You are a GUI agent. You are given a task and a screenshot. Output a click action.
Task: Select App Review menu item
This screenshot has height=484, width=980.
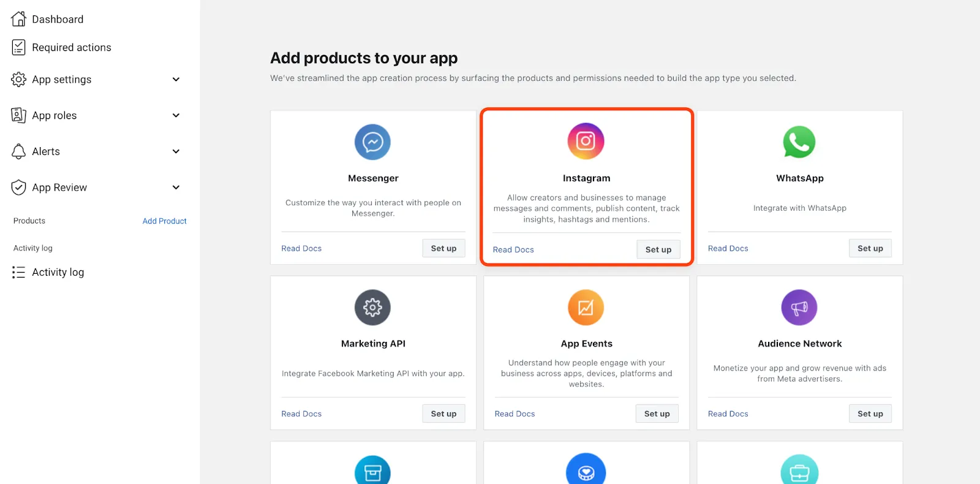59,187
